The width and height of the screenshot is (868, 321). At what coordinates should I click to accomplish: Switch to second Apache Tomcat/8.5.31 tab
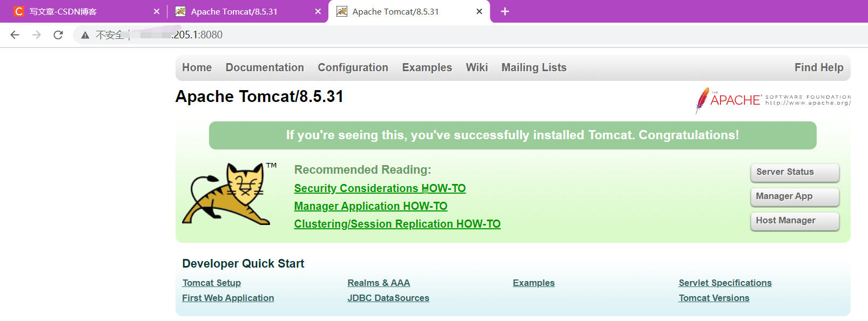[x=247, y=11]
